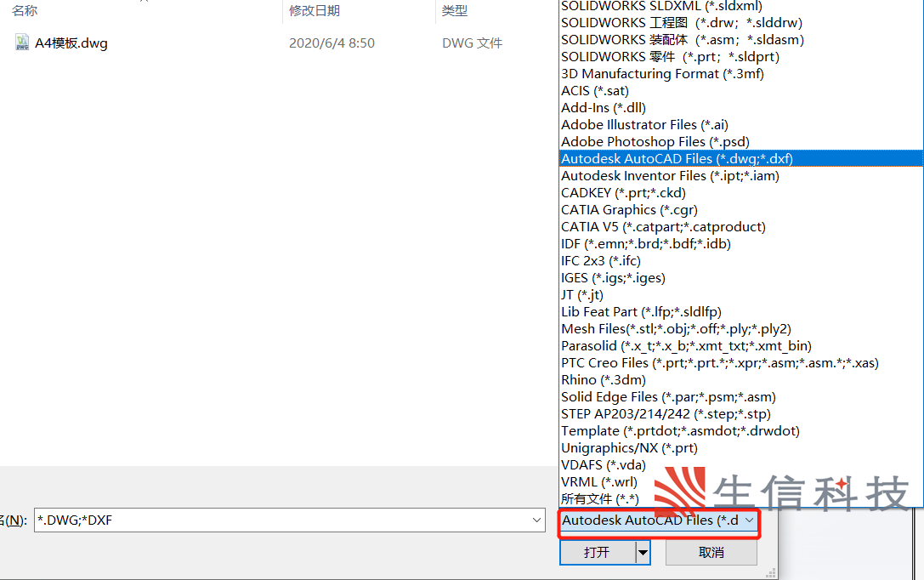The height and width of the screenshot is (580, 924).
Task: Click the 取消 button
Action: 711,553
